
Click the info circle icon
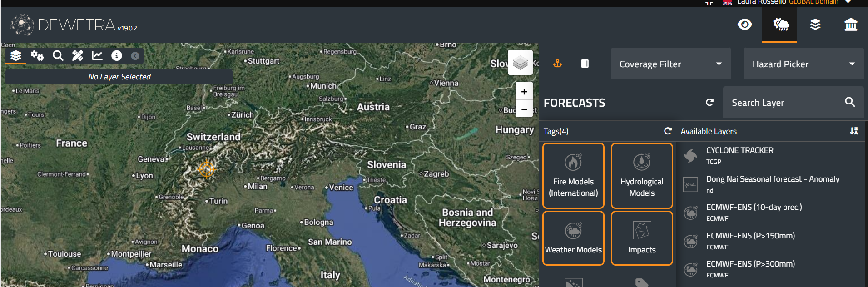click(x=117, y=56)
